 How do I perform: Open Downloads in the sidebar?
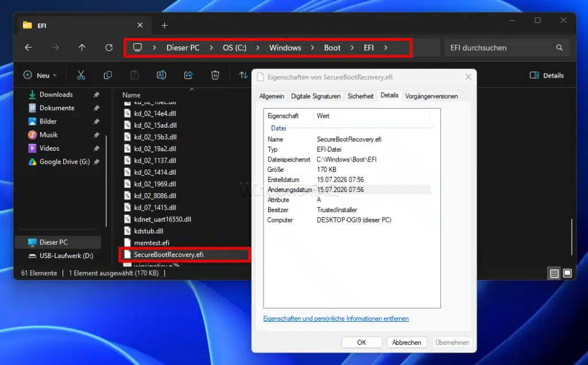pyautogui.click(x=56, y=95)
